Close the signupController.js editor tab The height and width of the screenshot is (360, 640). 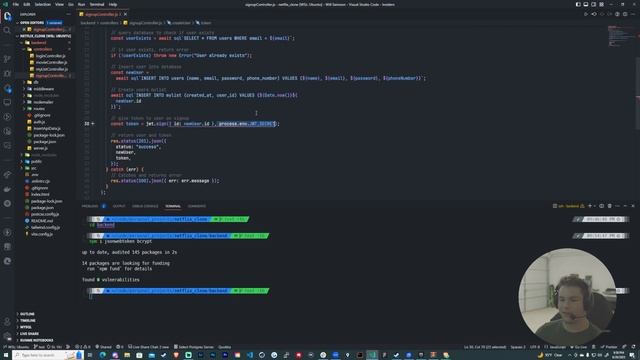[125, 14]
